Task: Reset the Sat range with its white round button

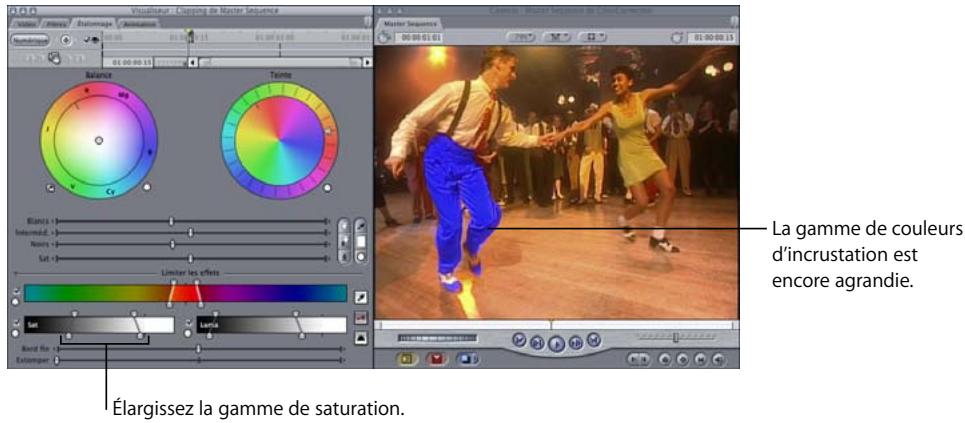Action: (15, 333)
